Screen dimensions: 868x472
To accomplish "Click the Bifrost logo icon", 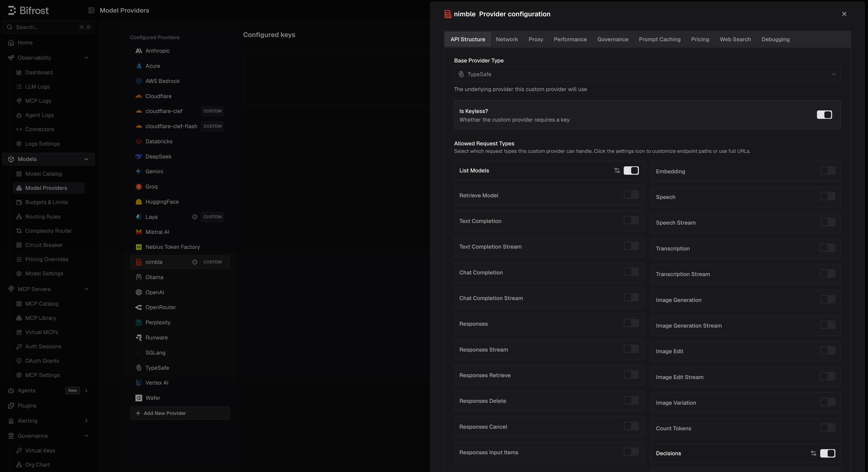I will 12,10.
